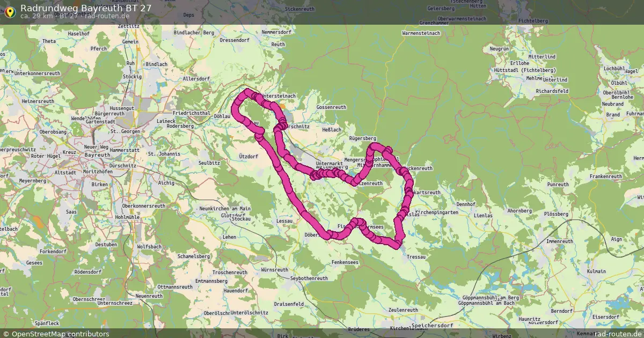Click the Plössberg place label
Viewport: 644px width, 338px height.
tap(555, 214)
